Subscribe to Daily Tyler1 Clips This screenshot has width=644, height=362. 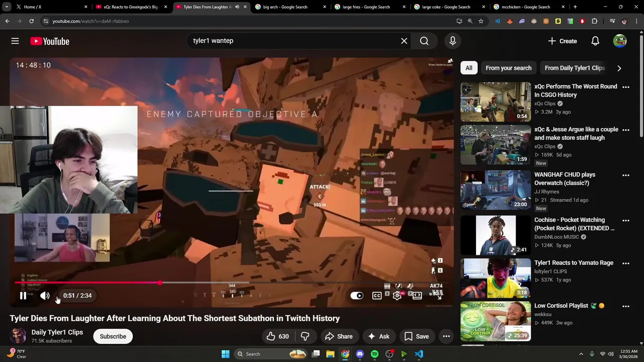[x=113, y=336]
